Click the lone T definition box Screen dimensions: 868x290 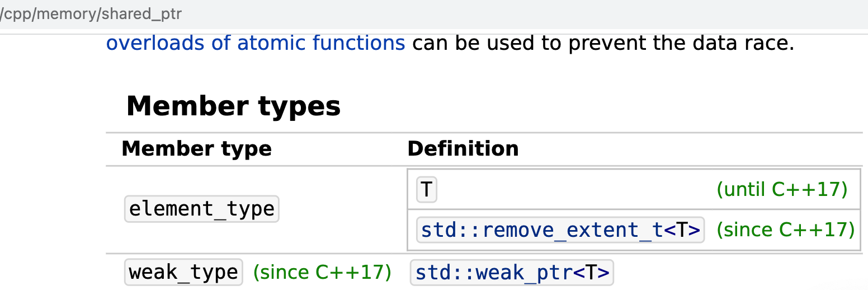pyautogui.click(x=426, y=189)
